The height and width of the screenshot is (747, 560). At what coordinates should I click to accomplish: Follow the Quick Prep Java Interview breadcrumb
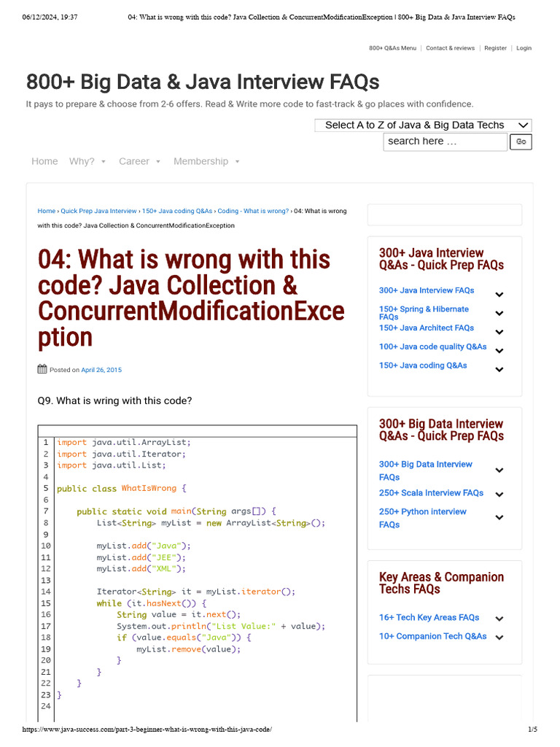click(x=98, y=211)
